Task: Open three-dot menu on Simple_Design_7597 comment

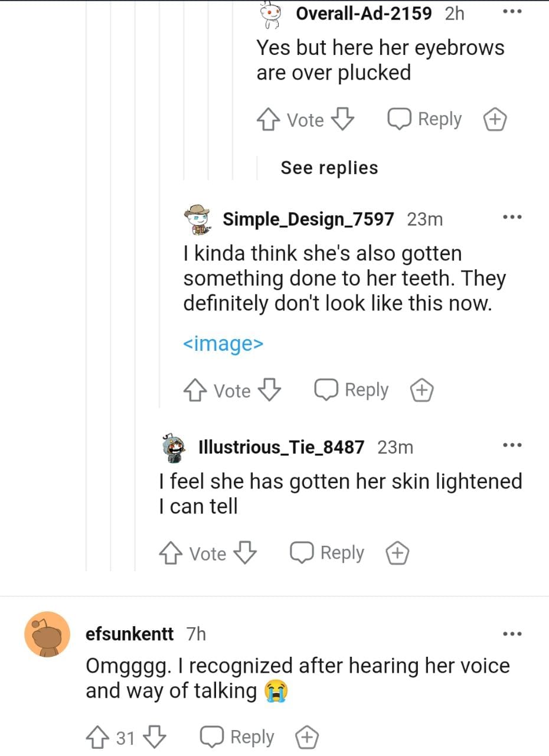Action: [x=512, y=217]
